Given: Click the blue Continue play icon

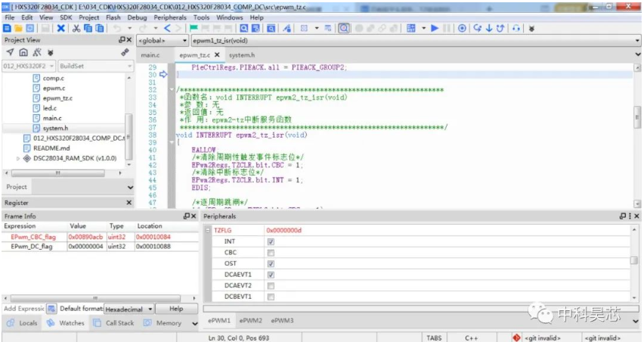Looking at the screenshot, I should click(x=435, y=28).
